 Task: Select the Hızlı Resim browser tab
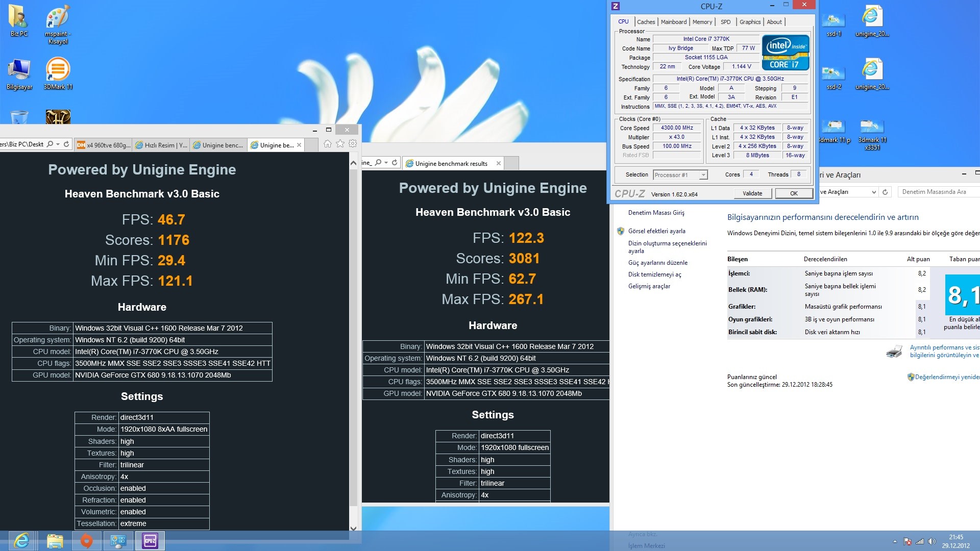click(x=161, y=145)
